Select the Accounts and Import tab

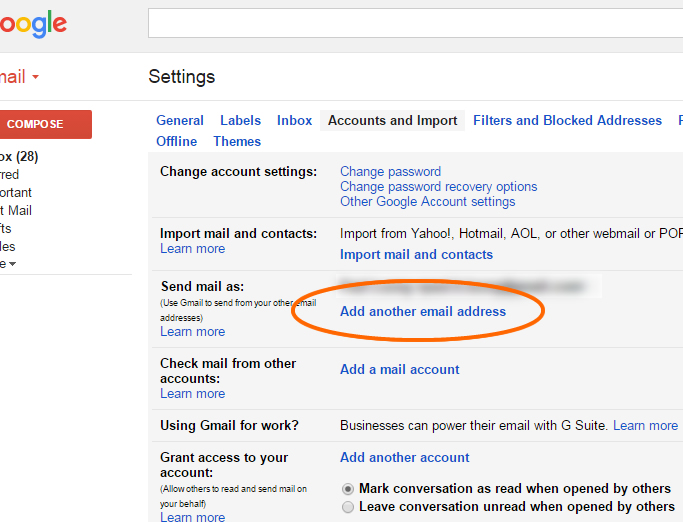click(392, 120)
